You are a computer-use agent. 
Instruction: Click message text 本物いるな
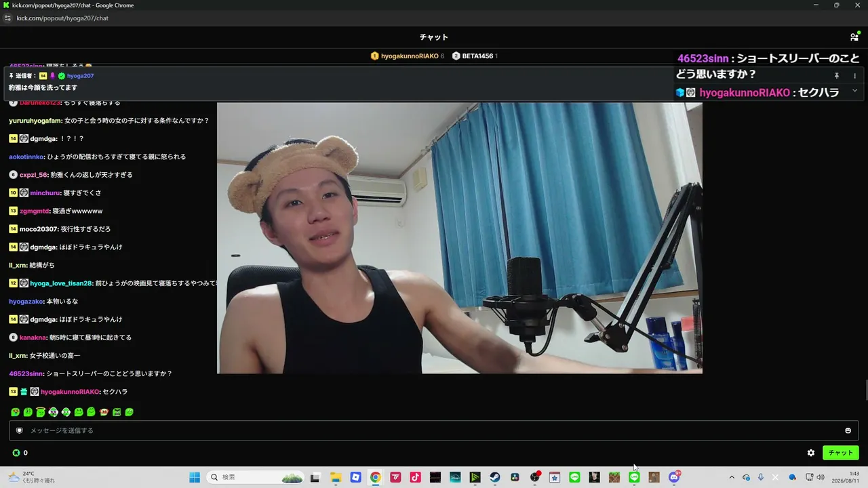click(x=62, y=301)
